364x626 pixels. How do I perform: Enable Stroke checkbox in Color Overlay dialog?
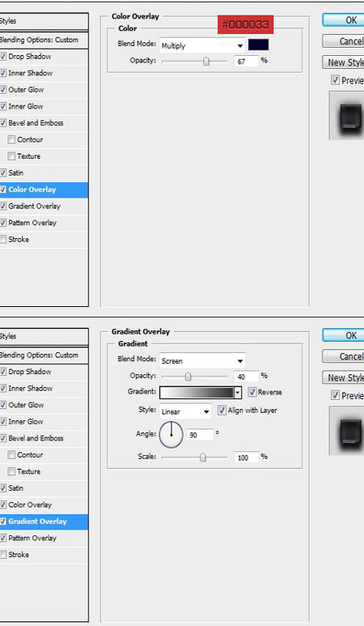pyautogui.click(x=3, y=240)
